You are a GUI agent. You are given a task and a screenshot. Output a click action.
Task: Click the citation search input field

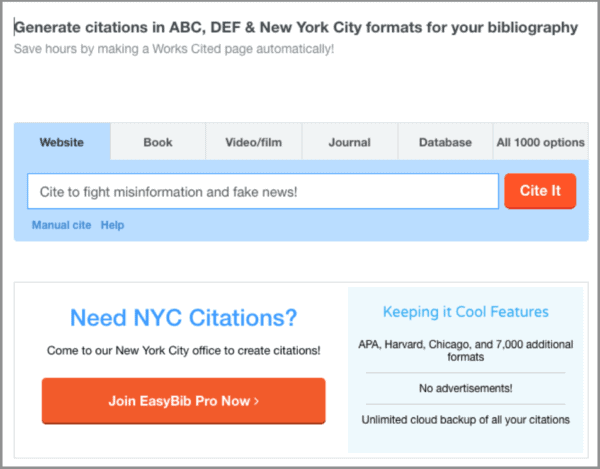pos(263,191)
